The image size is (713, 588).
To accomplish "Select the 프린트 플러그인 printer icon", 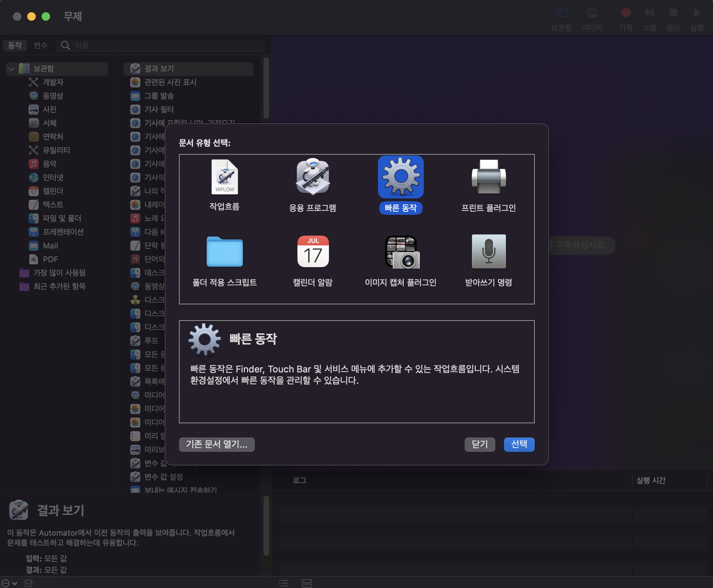I will (489, 177).
